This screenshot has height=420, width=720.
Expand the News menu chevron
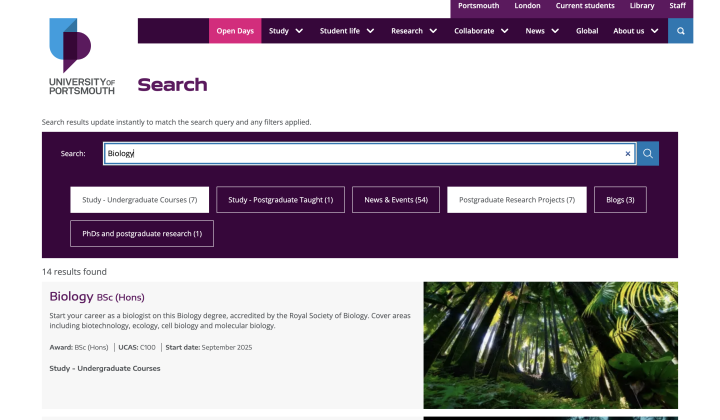pyautogui.click(x=555, y=31)
